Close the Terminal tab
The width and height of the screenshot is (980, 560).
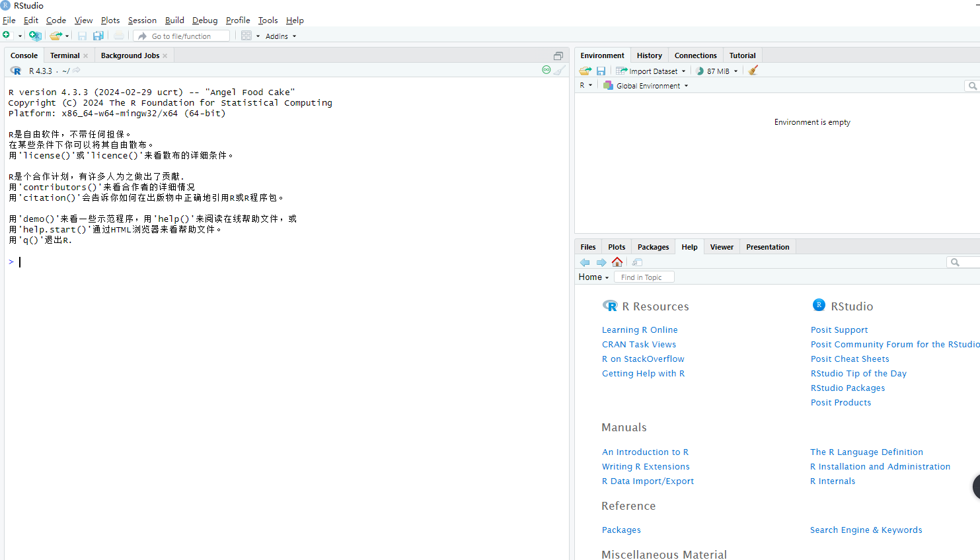pyautogui.click(x=85, y=56)
